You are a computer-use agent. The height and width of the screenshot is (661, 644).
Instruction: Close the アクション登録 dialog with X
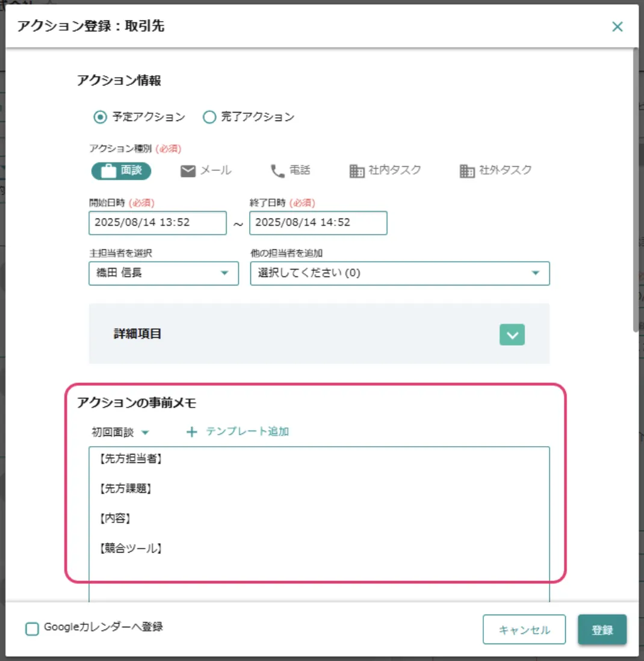pyautogui.click(x=617, y=26)
